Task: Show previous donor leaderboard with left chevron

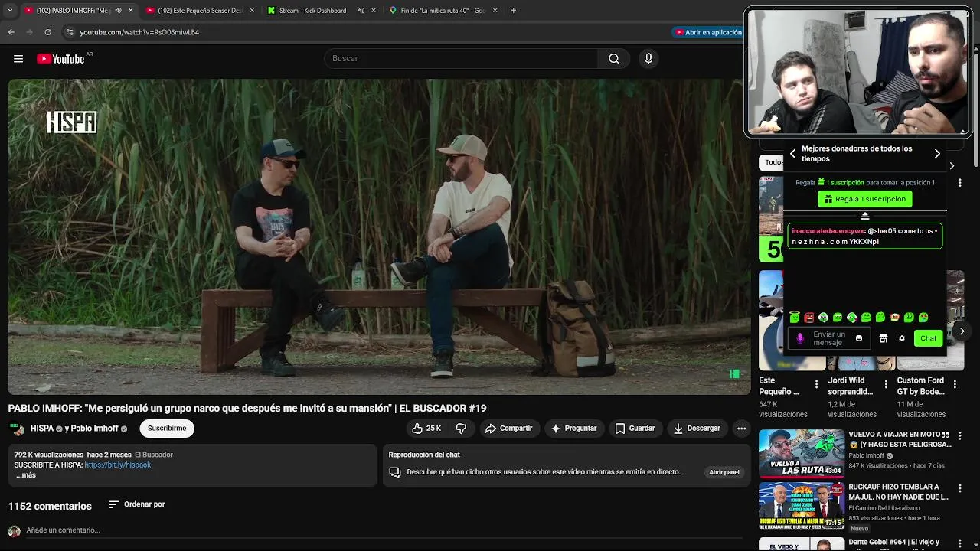Action: pyautogui.click(x=792, y=154)
